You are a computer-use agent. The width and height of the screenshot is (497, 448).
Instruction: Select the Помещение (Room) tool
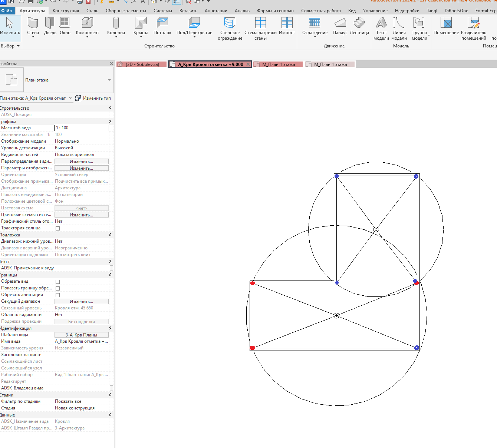pyautogui.click(x=446, y=26)
